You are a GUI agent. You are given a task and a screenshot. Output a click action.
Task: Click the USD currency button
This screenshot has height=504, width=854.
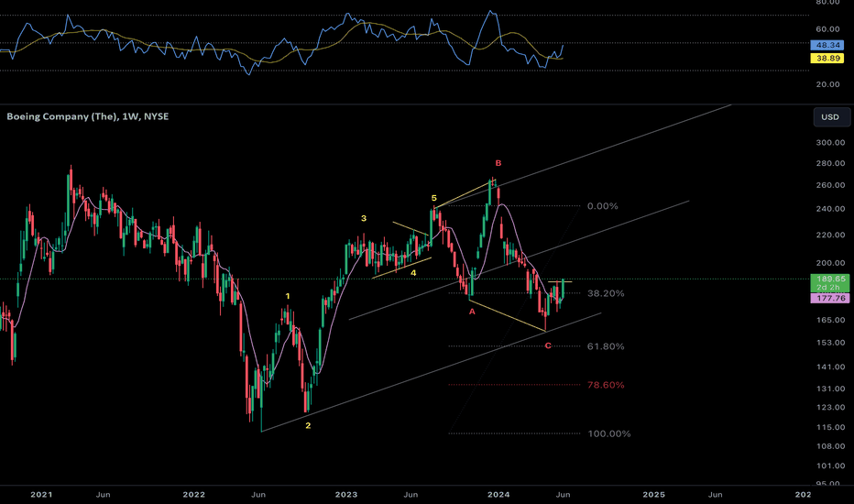pos(831,117)
